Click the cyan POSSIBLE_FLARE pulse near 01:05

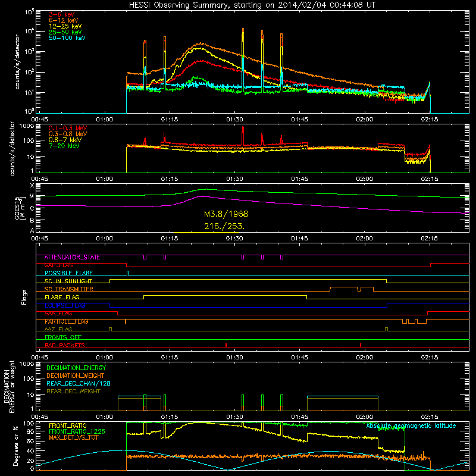127,273
